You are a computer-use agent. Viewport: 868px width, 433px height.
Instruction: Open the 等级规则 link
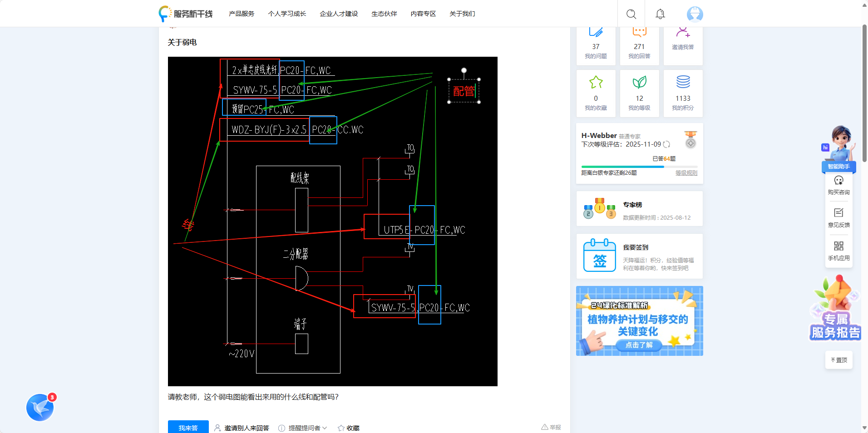pyautogui.click(x=686, y=173)
